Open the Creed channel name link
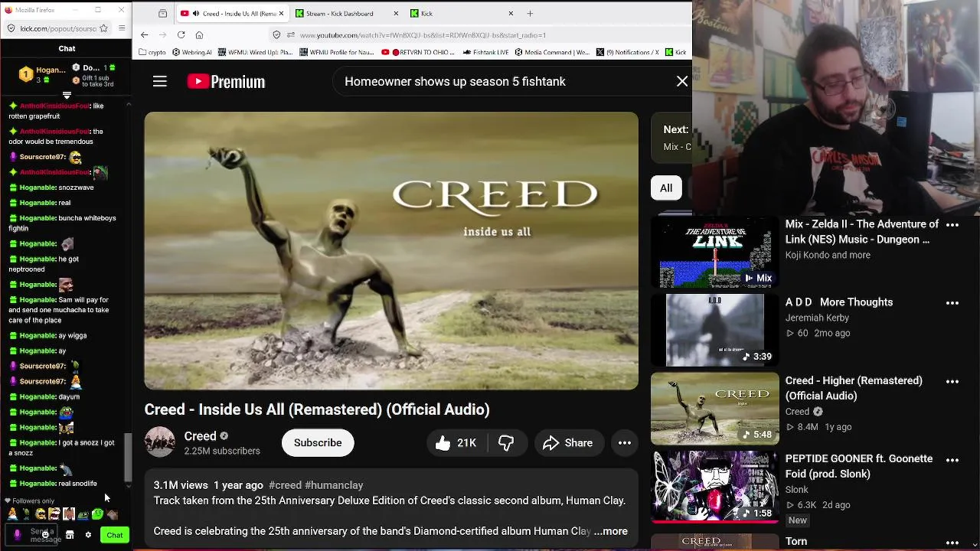Image resolution: width=980 pixels, height=551 pixels. click(200, 436)
